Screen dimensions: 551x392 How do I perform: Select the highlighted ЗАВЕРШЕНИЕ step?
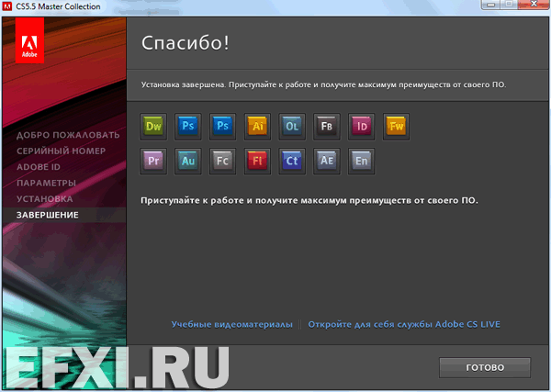(x=48, y=215)
